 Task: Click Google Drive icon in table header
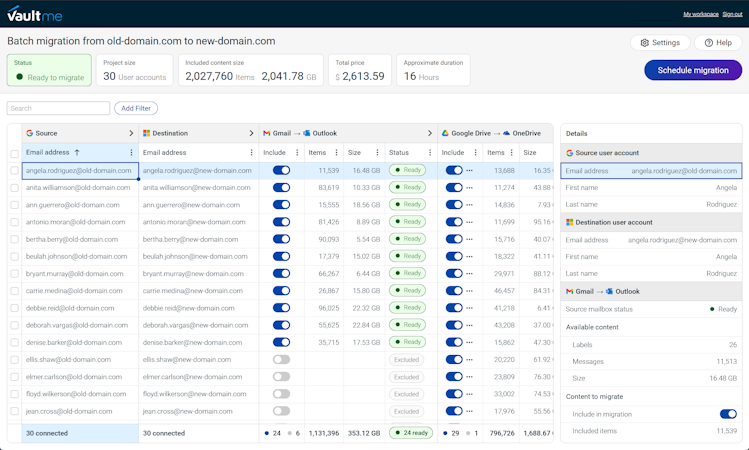pos(445,133)
